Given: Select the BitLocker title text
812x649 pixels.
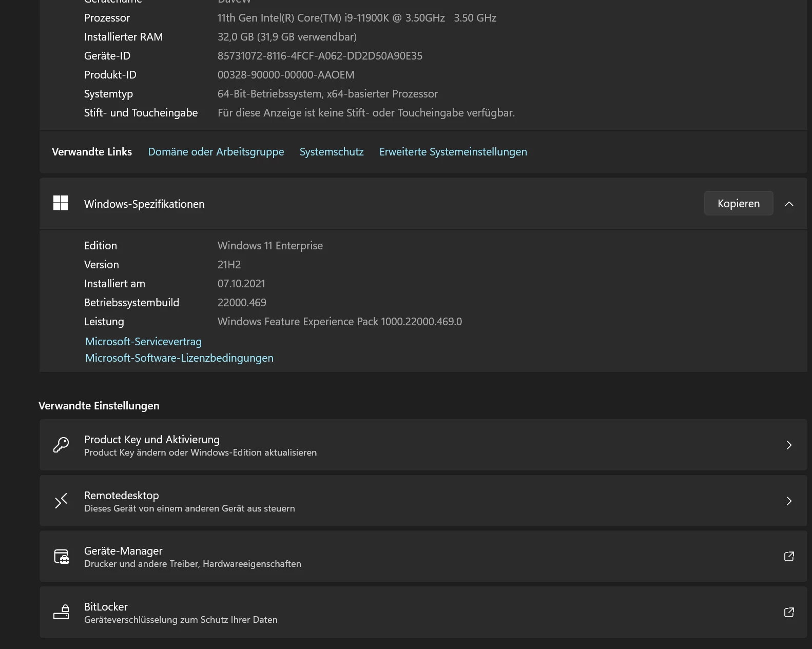Looking at the screenshot, I should [106, 607].
